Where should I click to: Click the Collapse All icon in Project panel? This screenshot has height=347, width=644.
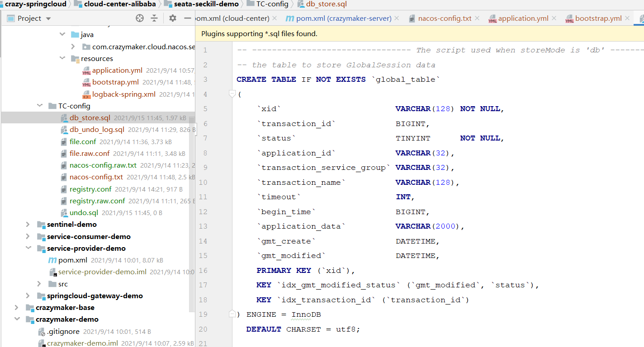pos(154,18)
